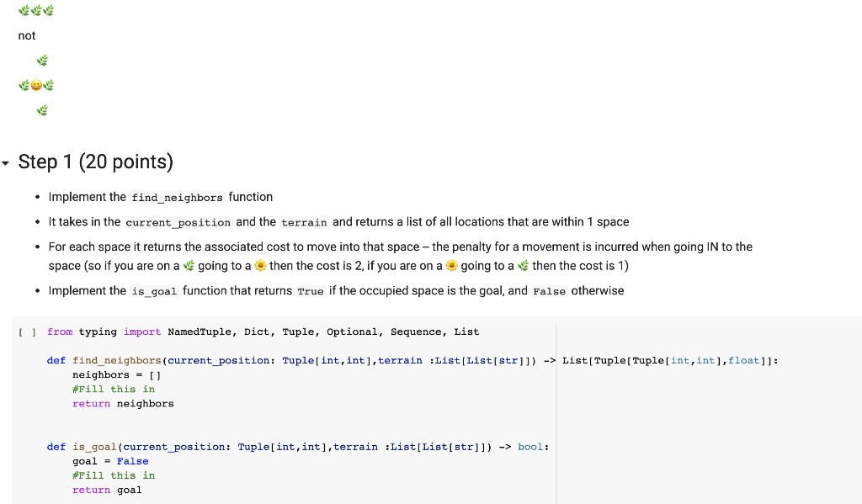Image resolution: width=862 pixels, height=504 pixels.
Task: Click the plant emoji left of the smiley
Action: tap(24, 85)
